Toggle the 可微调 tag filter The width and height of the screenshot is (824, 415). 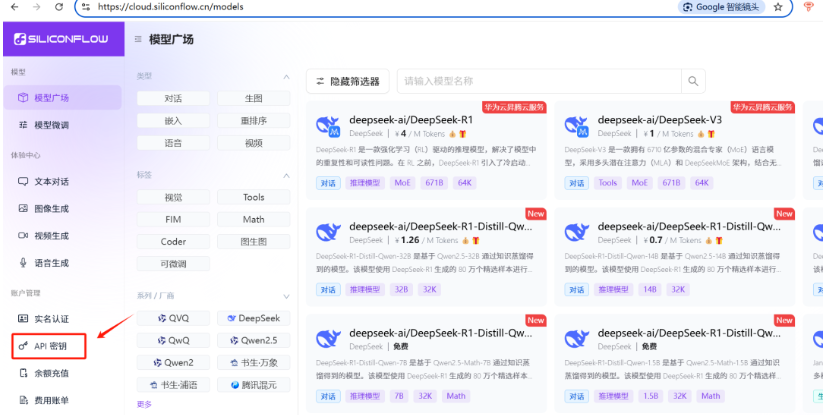click(x=173, y=264)
